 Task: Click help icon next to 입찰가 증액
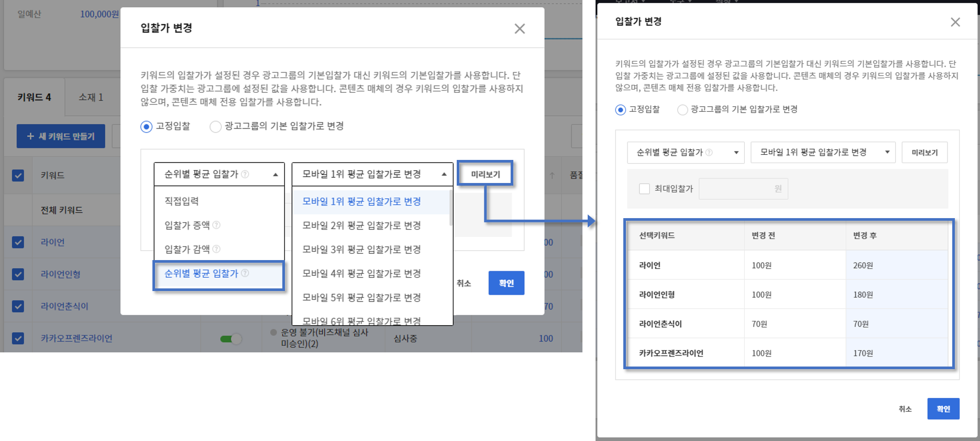click(216, 225)
